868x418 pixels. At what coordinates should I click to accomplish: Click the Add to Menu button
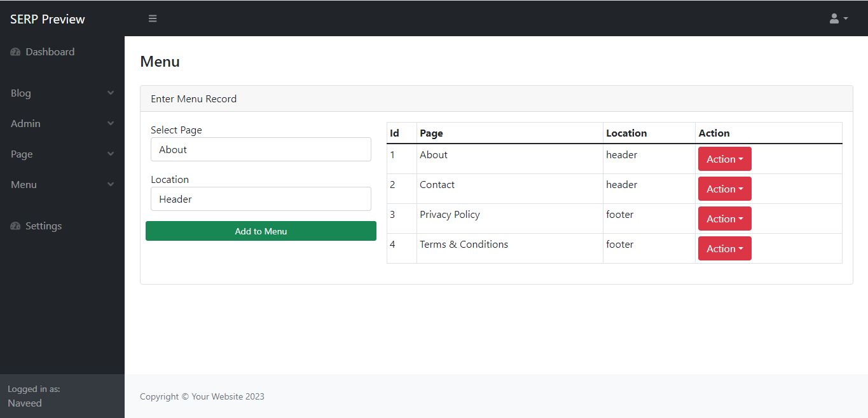(x=261, y=231)
